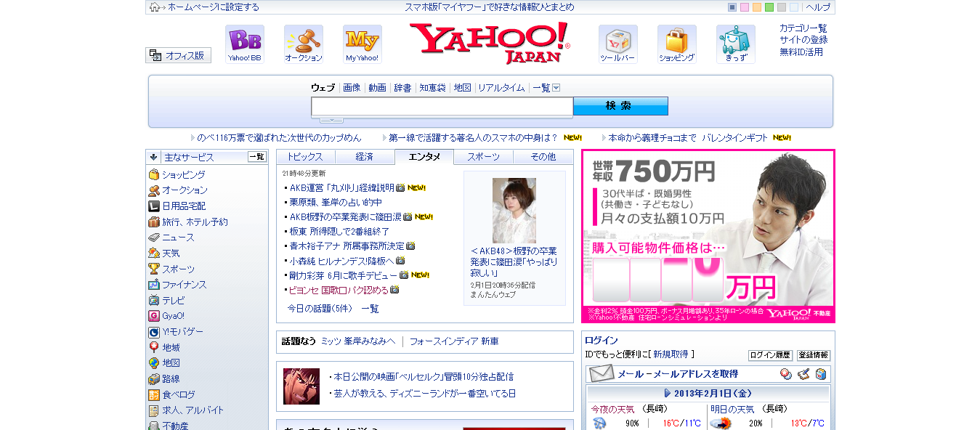Open the ベルセルク movie thumbnail

coord(301,386)
